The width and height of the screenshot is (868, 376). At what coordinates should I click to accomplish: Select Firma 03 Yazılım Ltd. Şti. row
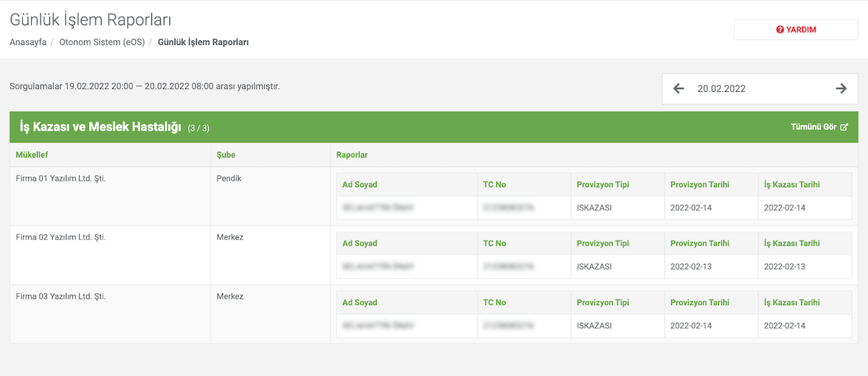(x=434, y=314)
